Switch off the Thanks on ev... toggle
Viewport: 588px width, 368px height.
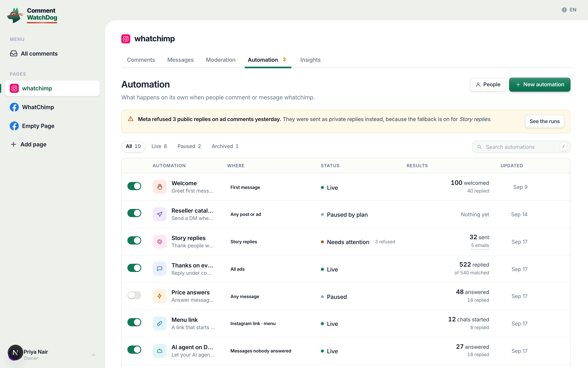click(134, 268)
